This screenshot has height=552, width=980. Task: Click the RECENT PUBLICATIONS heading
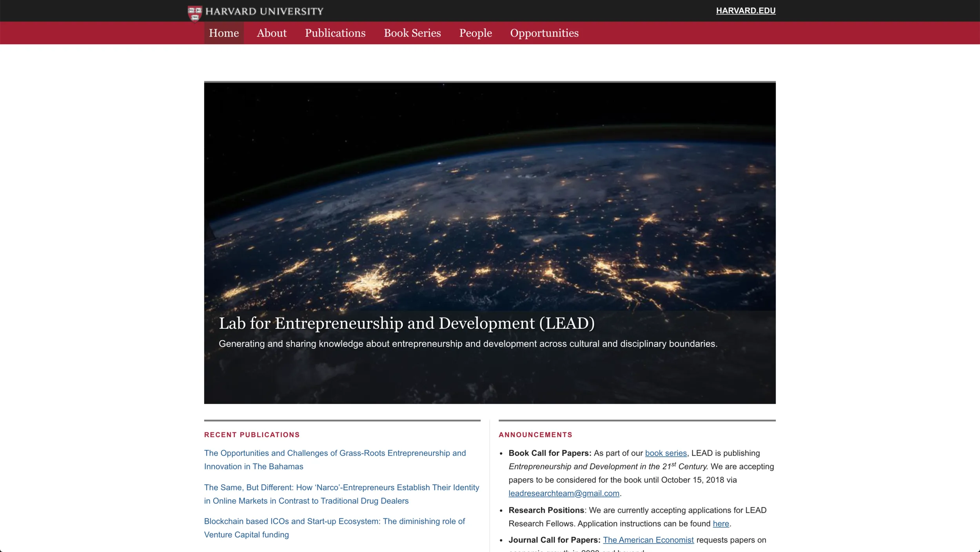tap(252, 434)
